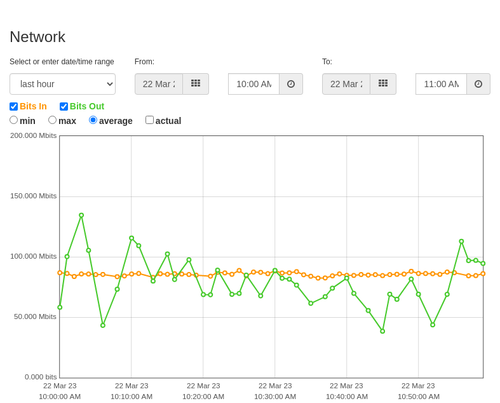This screenshot has height=403, width=500.
Task: Open the To time clock picker
Action: click(478, 84)
